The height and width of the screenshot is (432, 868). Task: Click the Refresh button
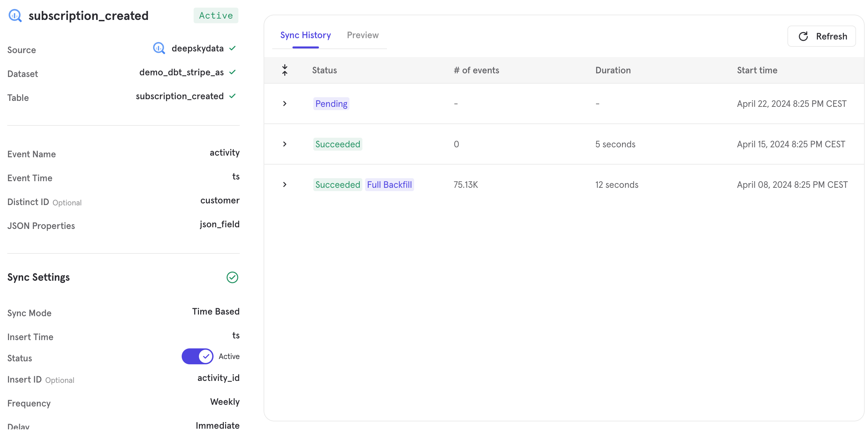(x=822, y=36)
